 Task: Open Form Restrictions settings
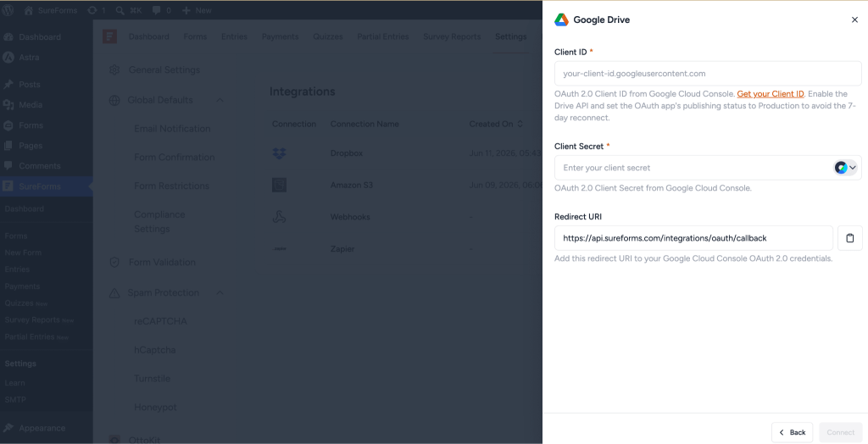click(x=171, y=186)
